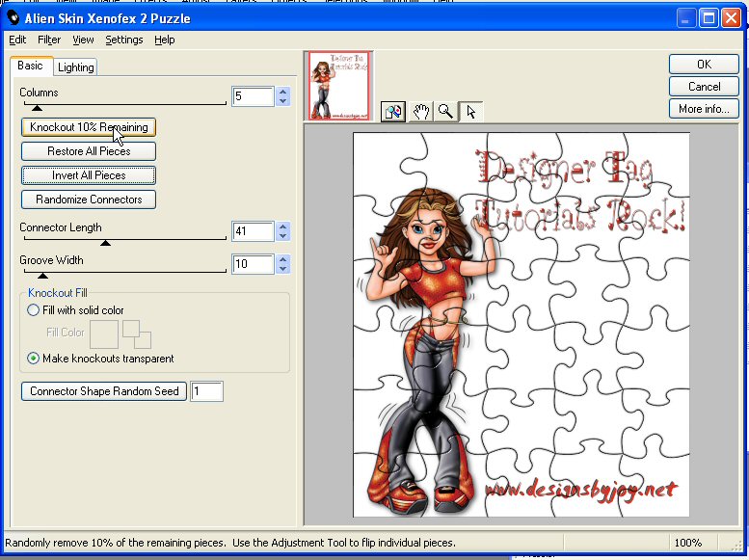The image size is (749, 560).
Task: Click the navigator preview thumbnail
Action: coord(338,86)
